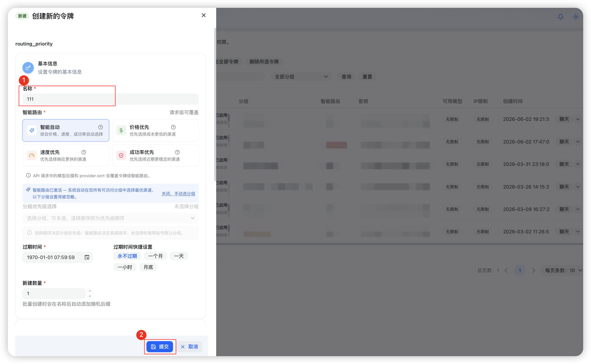Click the sparkle icon in 智能自动 card

(x=32, y=130)
